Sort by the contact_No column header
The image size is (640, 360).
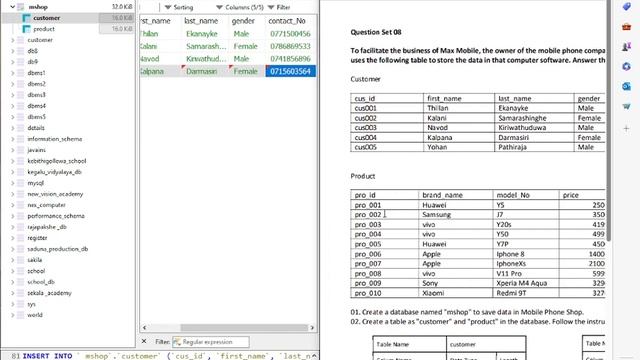click(290, 21)
